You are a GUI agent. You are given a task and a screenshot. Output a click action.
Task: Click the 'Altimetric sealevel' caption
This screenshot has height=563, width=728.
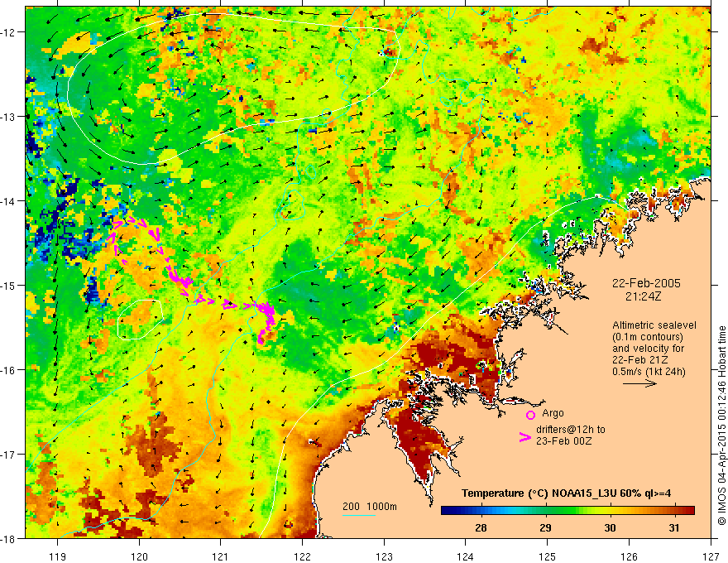[654, 325]
